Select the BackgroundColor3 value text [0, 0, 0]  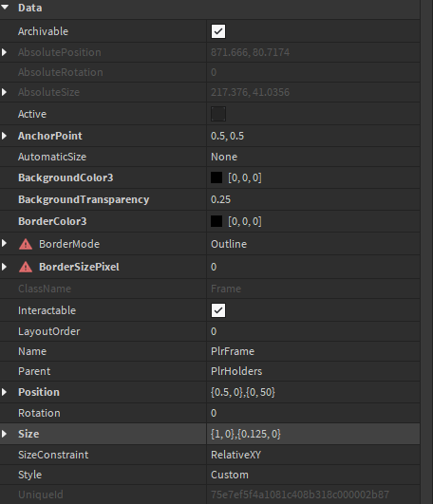click(245, 177)
